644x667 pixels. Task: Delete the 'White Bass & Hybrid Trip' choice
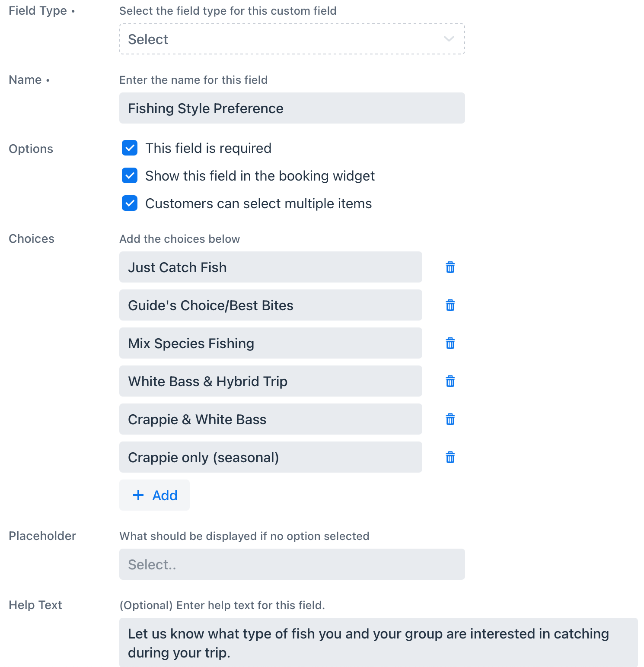pos(450,381)
